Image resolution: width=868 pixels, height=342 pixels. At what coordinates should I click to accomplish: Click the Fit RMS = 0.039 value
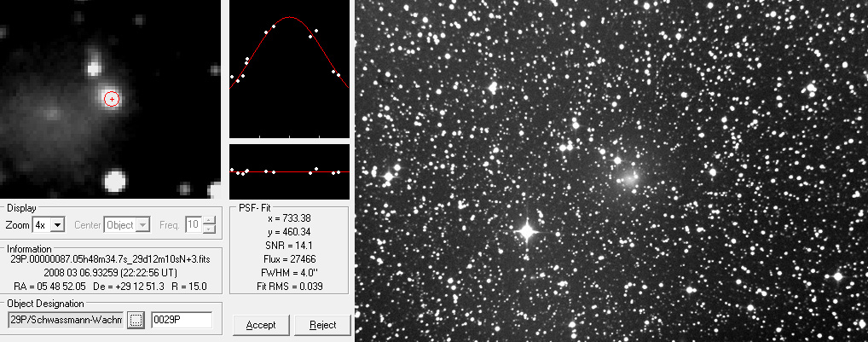(289, 286)
